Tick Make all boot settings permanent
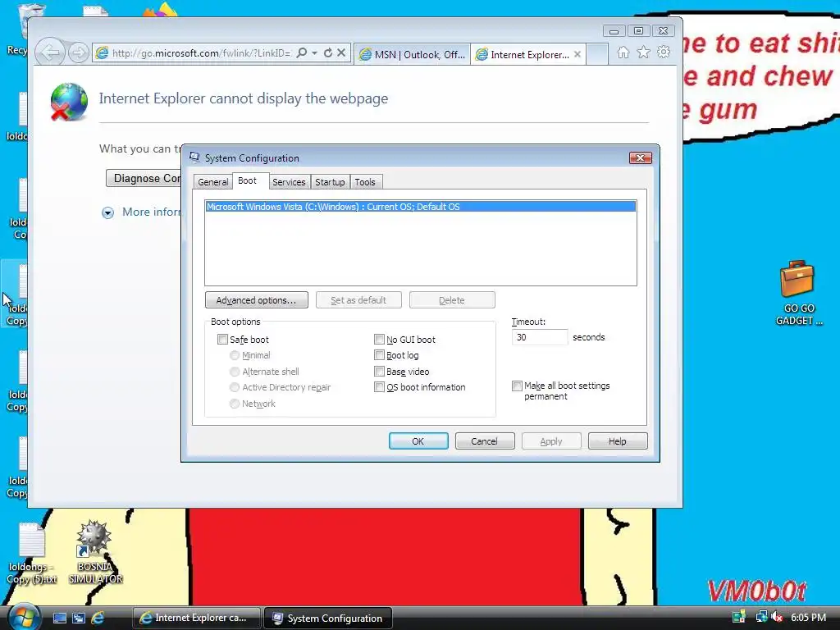The height and width of the screenshot is (630, 840). tap(517, 386)
